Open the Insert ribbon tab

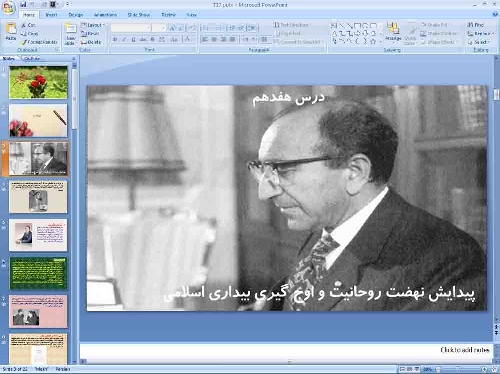coord(51,15)
